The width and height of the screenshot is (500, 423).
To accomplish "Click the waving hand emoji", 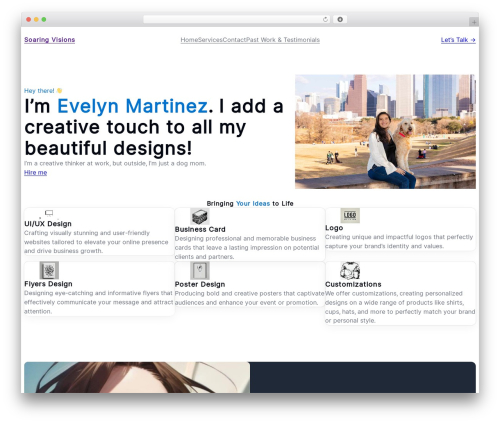I will click(59, 91).
